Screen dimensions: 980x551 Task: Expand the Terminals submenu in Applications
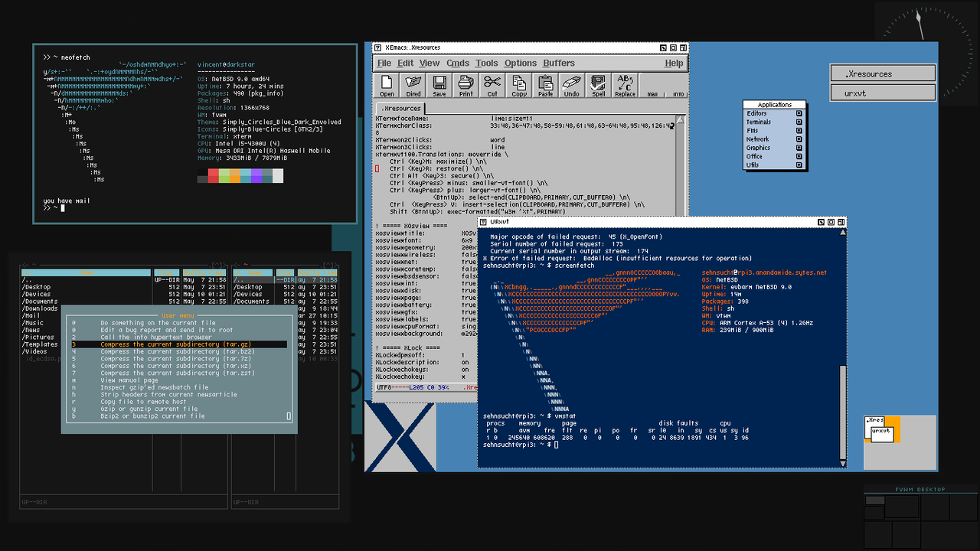(774, 122)
